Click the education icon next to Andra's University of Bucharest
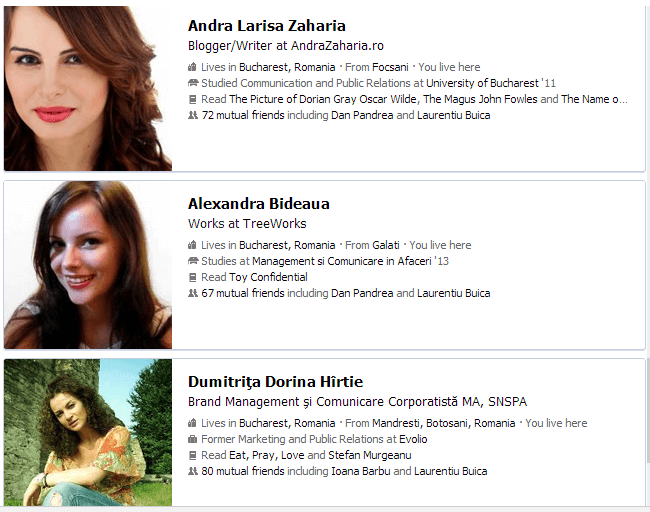The width and height of the screenshot is (650, 512). (x=193, y=83)
